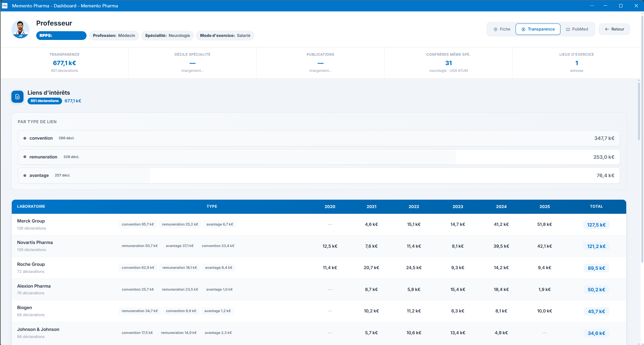Open the Alexion Pharma laboratory row
The image size is (644, 345).
[319, 289]
